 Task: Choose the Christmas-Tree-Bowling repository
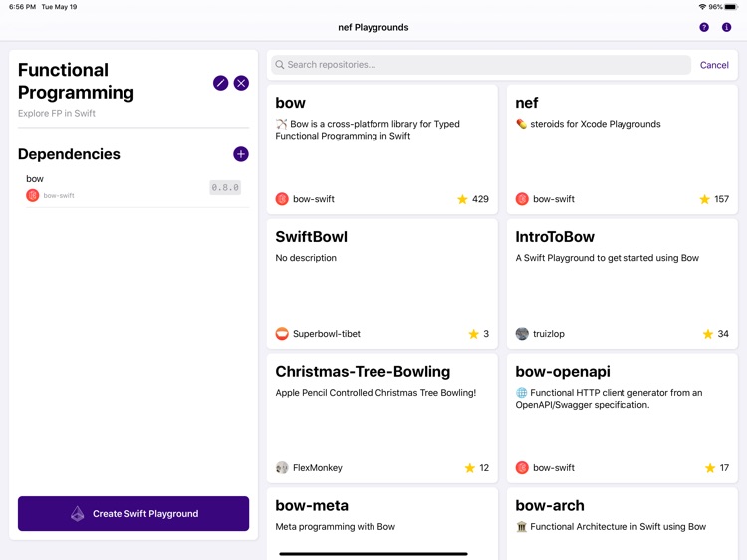381,419
